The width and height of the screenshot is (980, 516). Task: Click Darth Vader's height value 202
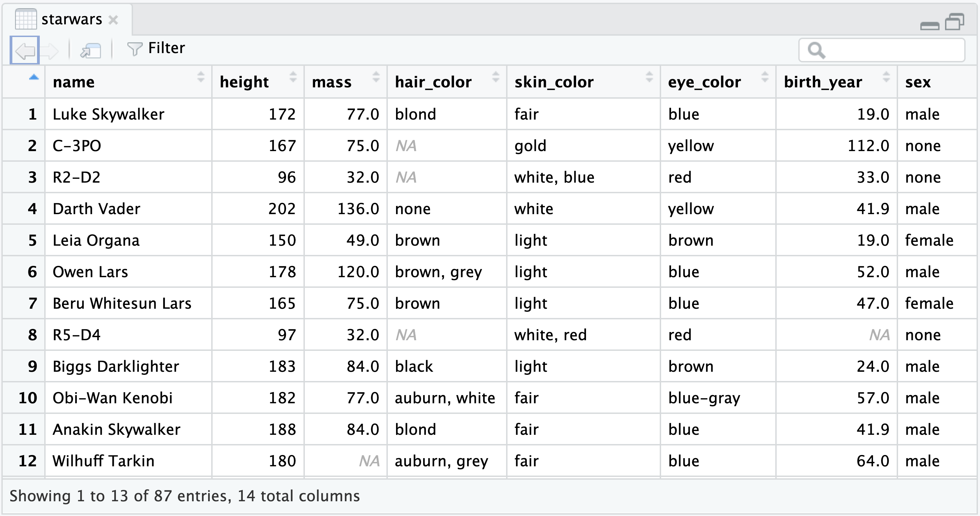282,209
